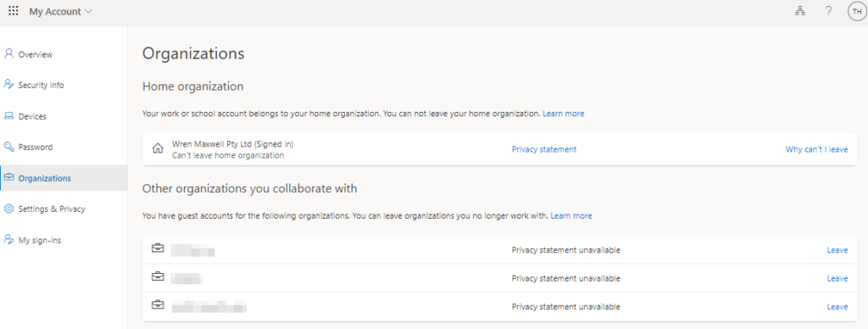Click Learn more about guest accounts

click(570, 215)
